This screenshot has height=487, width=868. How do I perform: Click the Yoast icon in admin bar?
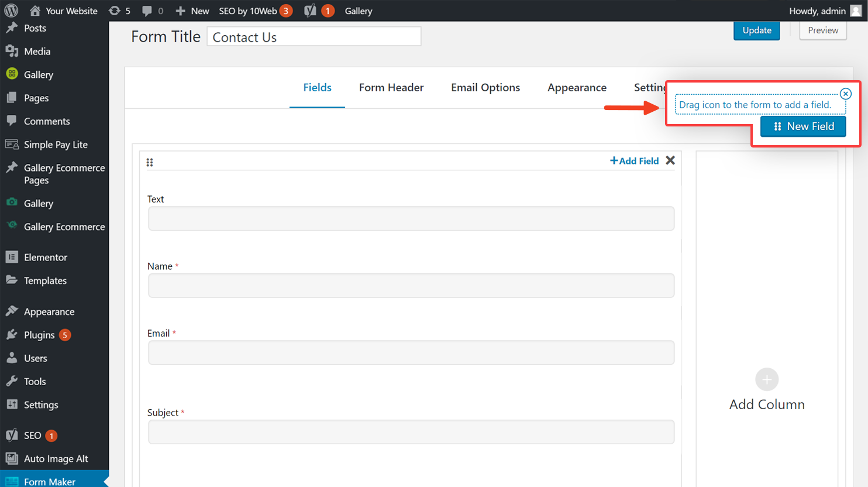click(x=310, y=11)
